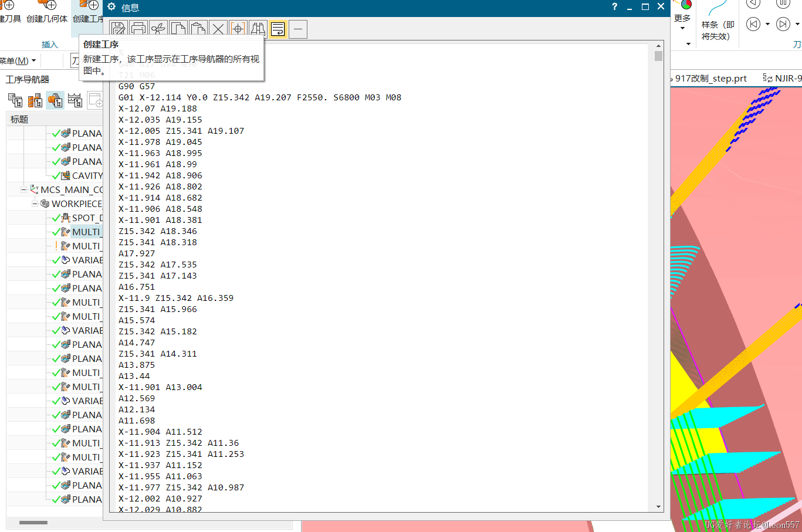Click the line 'X-11.926 A18.802'
The width and height of the screenshot is (802, 532).
click(160, 187)
